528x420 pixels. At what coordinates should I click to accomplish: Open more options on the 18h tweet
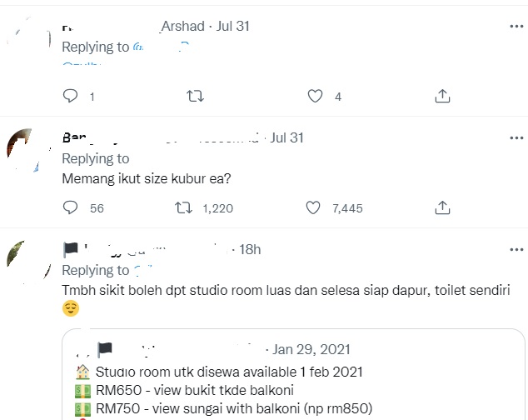[x=516, y=249]
